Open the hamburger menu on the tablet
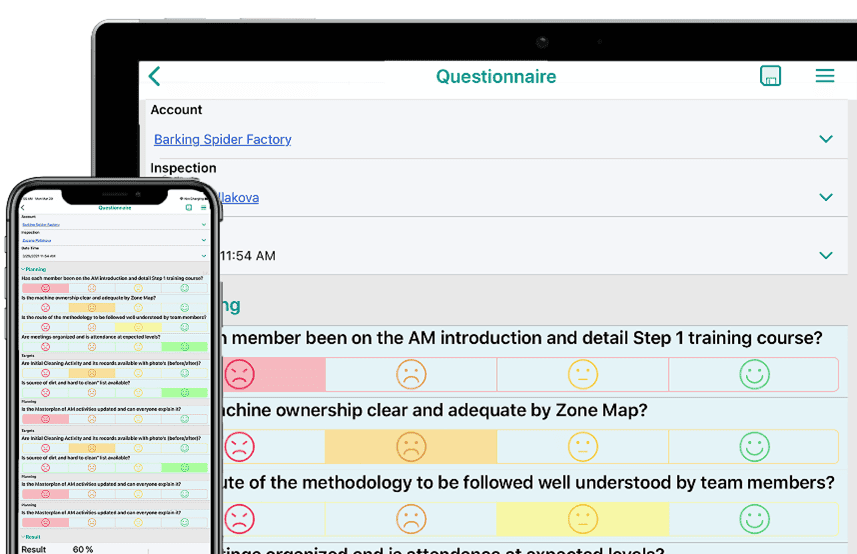Screen dimensions: 857x554 (x=825, y=76)
